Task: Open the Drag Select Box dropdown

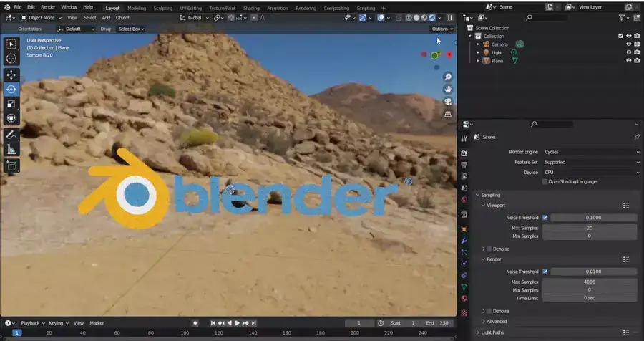Action: coord(131,29)
